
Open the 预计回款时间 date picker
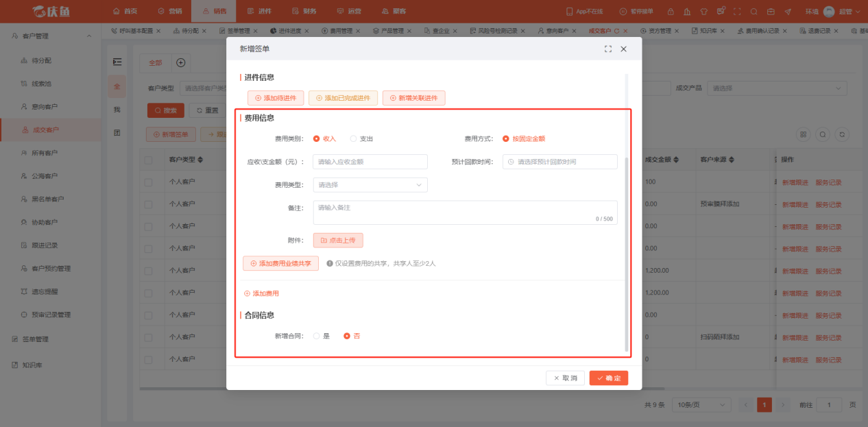pyautogui.click(x=560, y=162)
